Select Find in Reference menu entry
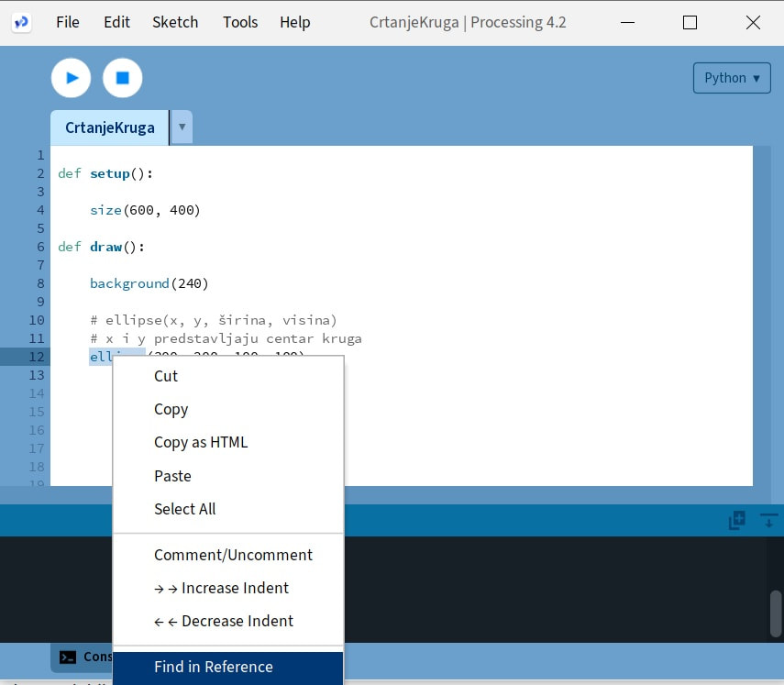Image resolution: width=784 pixels, height=685 pixels. point(228,667)
